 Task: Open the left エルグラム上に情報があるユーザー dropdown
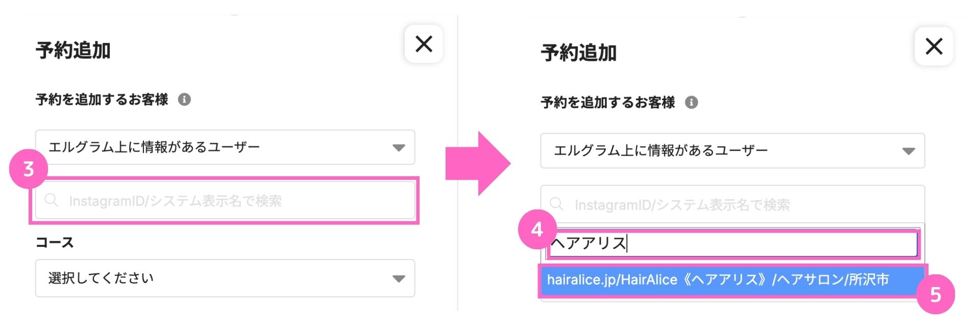coord(225,148)
